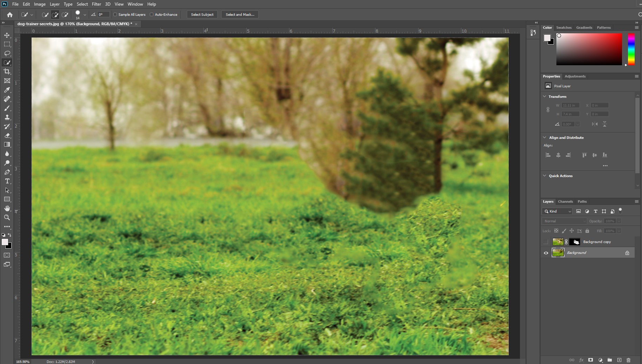The image size is (642, 364).
Task: Select the Hand tool
Action: tap(7, 208)
